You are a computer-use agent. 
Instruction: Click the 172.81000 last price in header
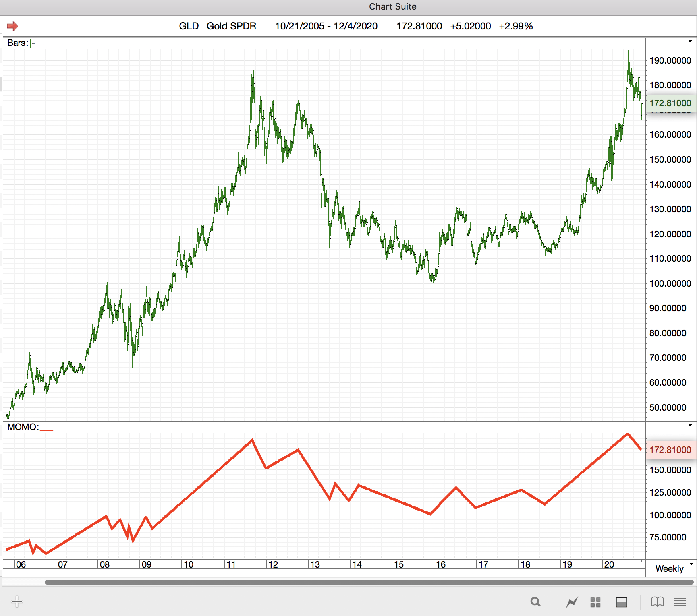point(419,26)
